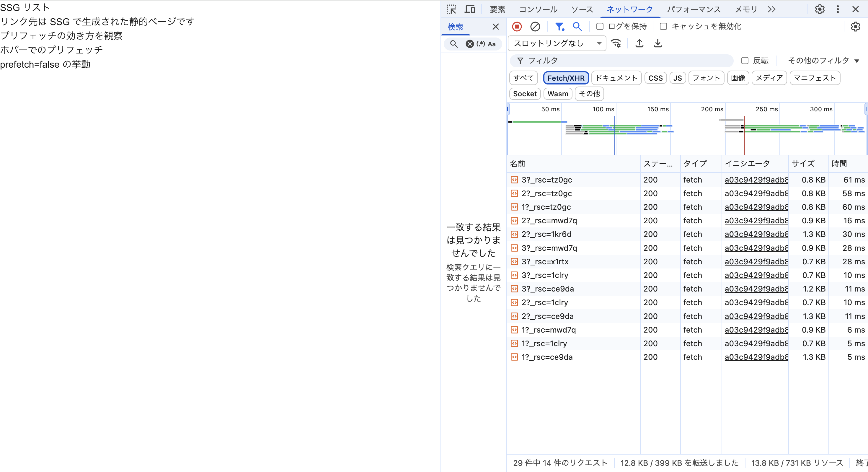Stop recording network log

click(517, 26)
